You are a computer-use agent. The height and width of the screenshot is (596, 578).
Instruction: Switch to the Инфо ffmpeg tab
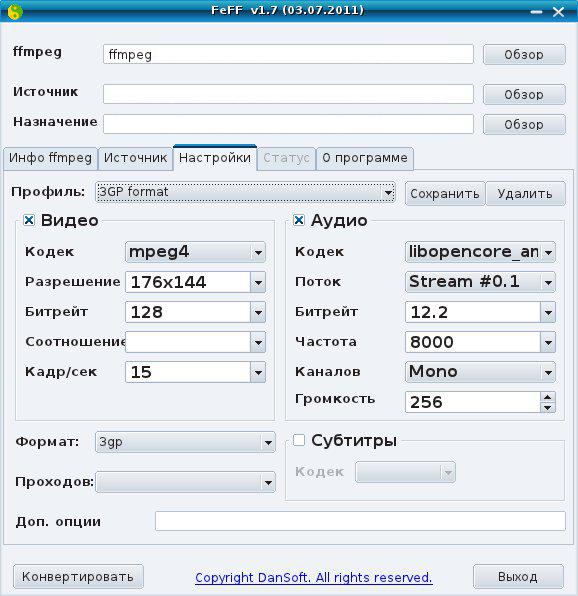tap(51, 158)
